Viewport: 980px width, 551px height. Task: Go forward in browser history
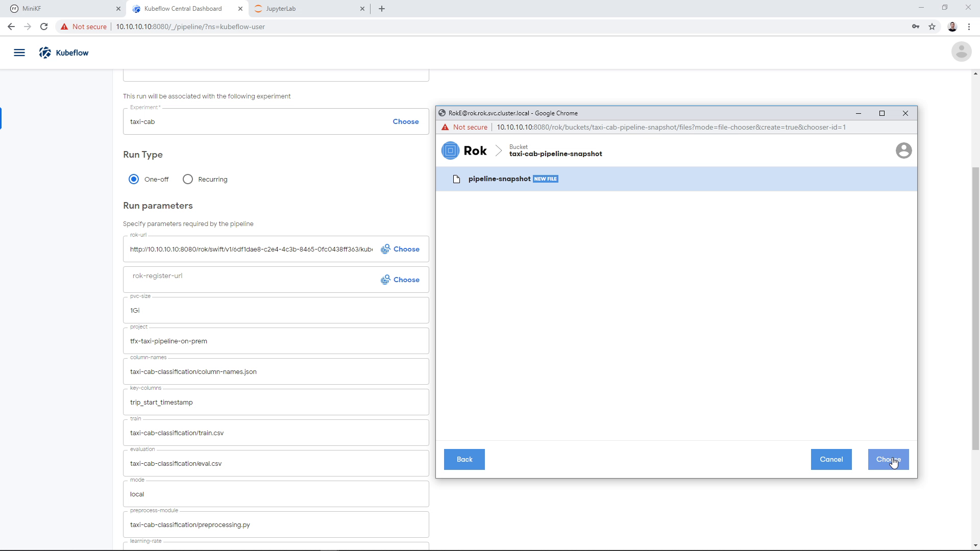pos(28,27)
